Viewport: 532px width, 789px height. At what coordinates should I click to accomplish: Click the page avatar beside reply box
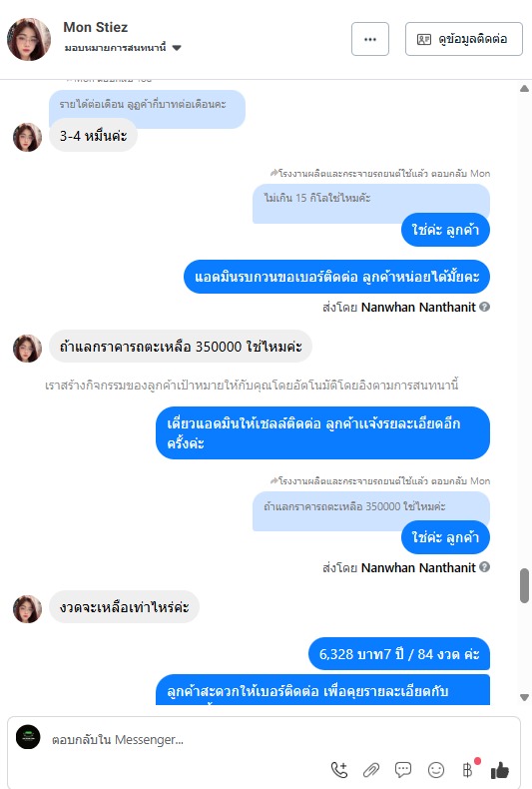28,737
